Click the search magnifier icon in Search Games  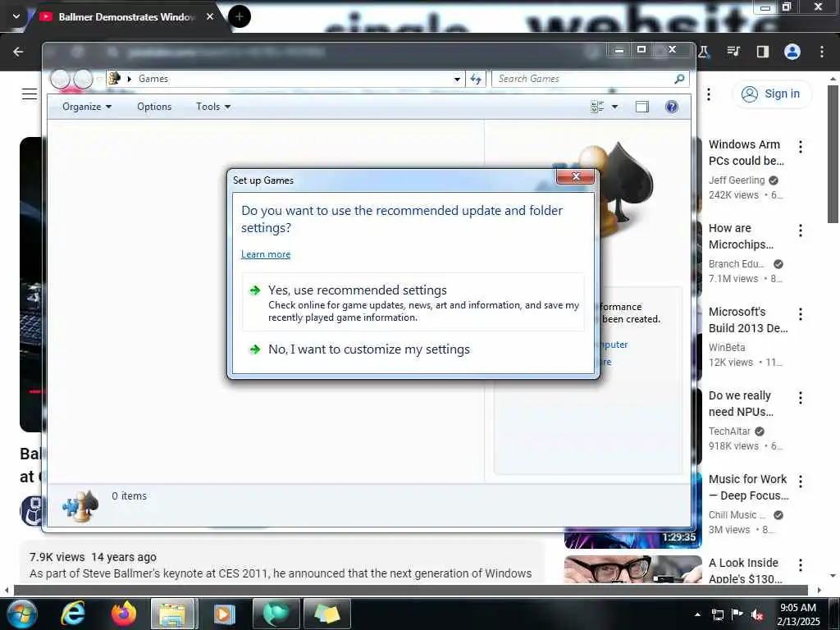tap(679, 79)
